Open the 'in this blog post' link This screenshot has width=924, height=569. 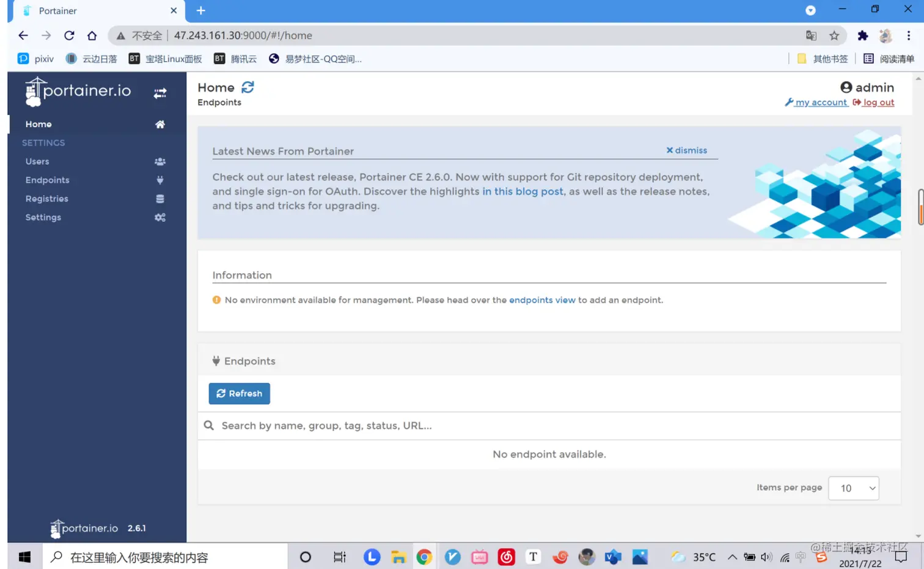(x=522, y=191)
